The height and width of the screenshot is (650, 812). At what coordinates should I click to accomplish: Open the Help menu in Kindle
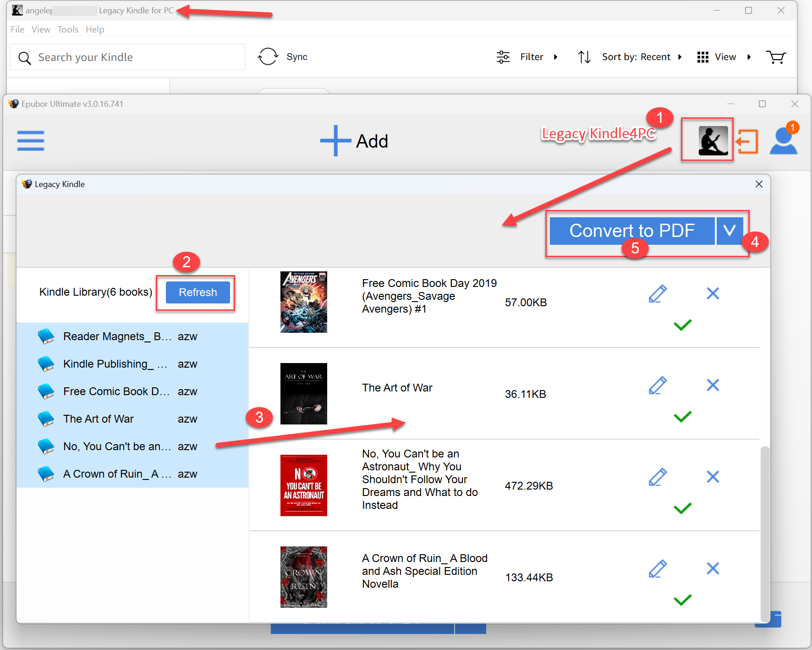coord(95,29)
